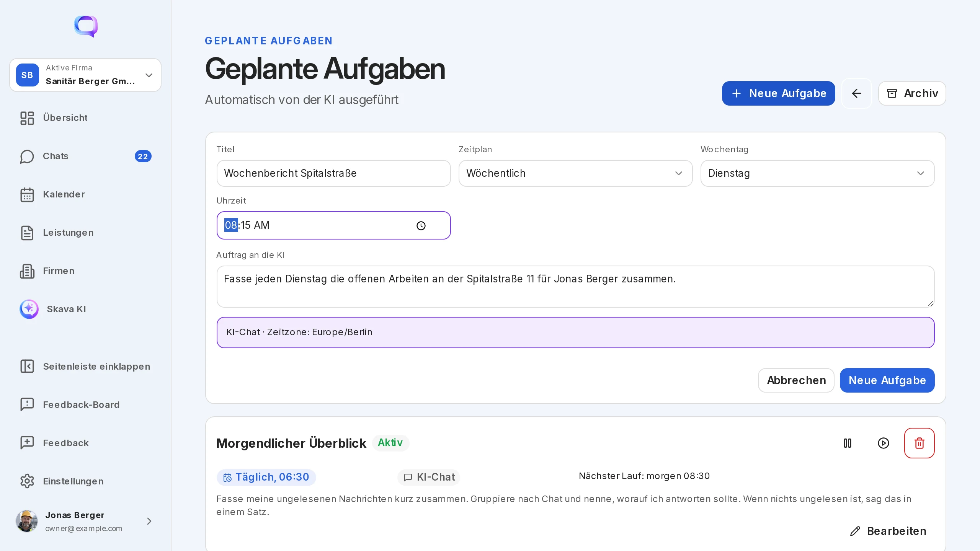The image size is (980, 551).
Task: Open the Skava KI sparkle icon
Action: coord(29,309)
